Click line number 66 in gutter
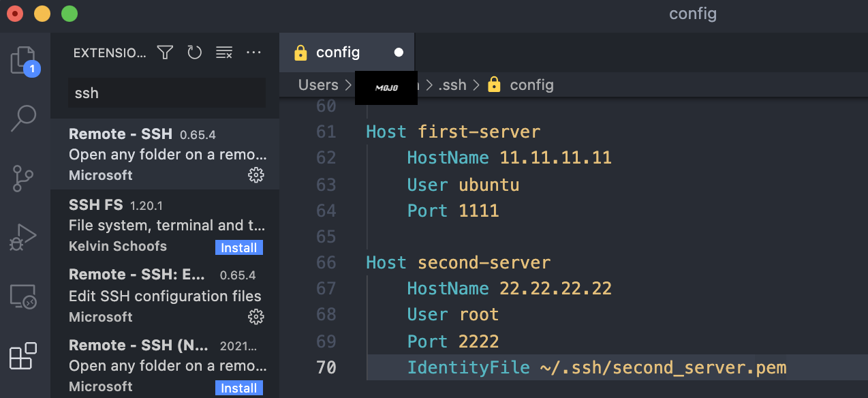This screenshot has height=398, width=868. coord(326,262)
